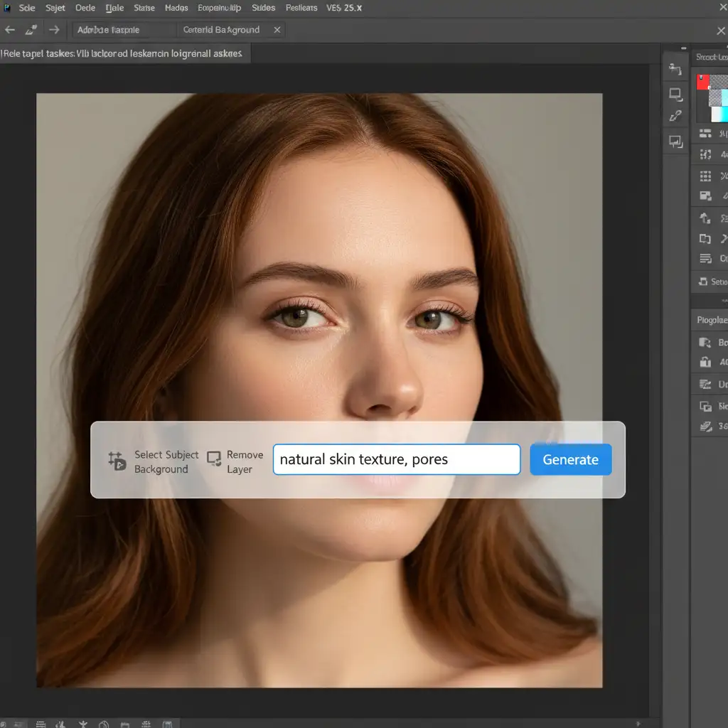Image resolution: width=728 pixels, height=728 pixels.
Task: Click the forward arrow in the options bar
Action: (54, 30)
